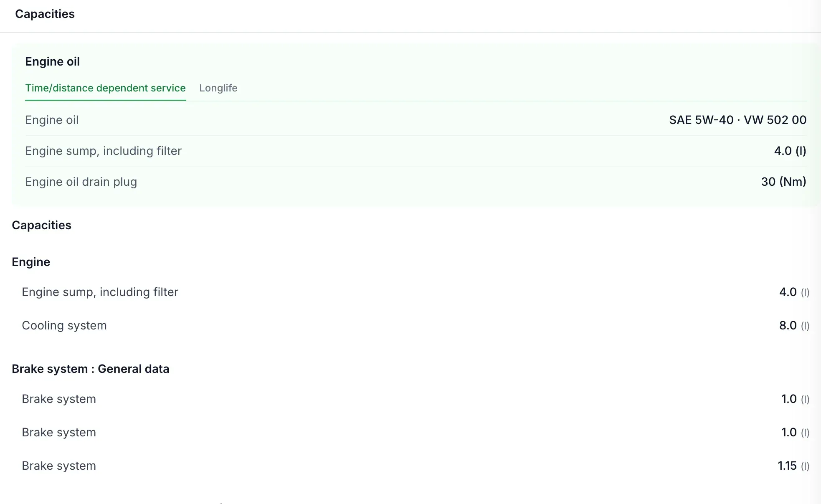Click the Engine oil card heading
This screenshot has height=504, width=821.
[52, 62]
